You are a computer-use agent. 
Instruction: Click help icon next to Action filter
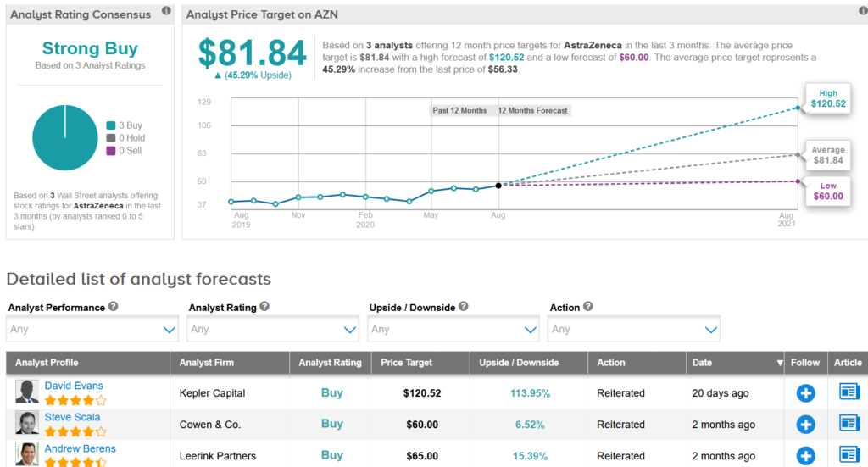(588, 307)
